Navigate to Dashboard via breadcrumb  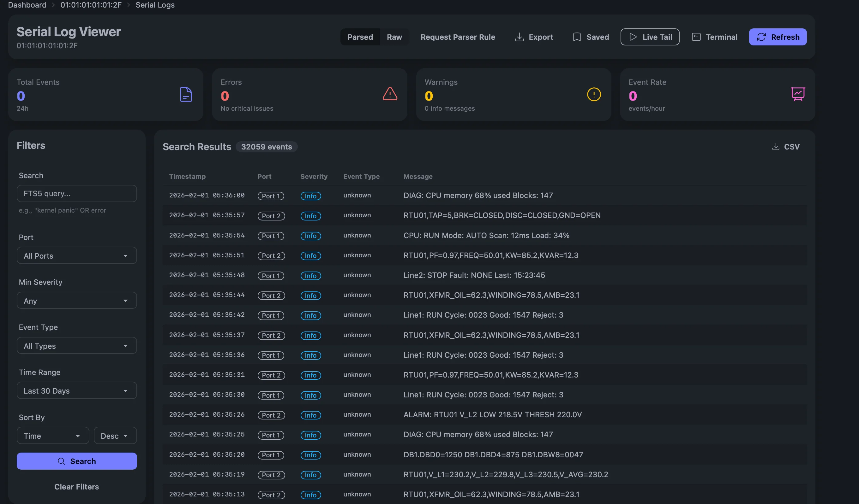pos(27,5)
